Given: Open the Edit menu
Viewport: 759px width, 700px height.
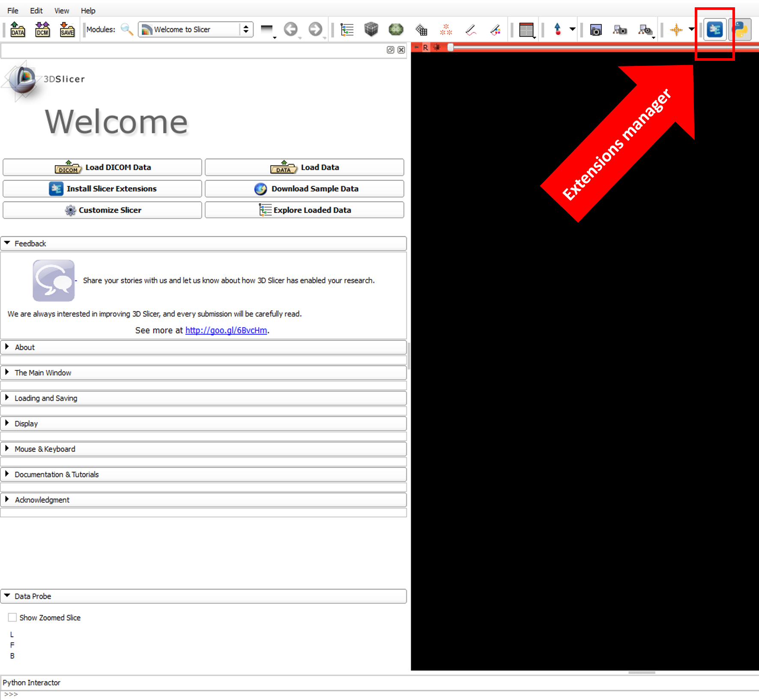Looking at the screenshot, I should pos(36,11).
